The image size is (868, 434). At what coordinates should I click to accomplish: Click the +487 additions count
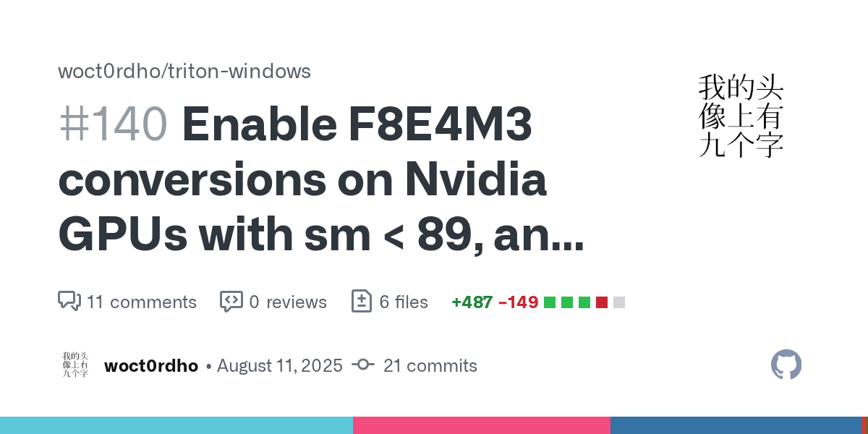(471, 302)
